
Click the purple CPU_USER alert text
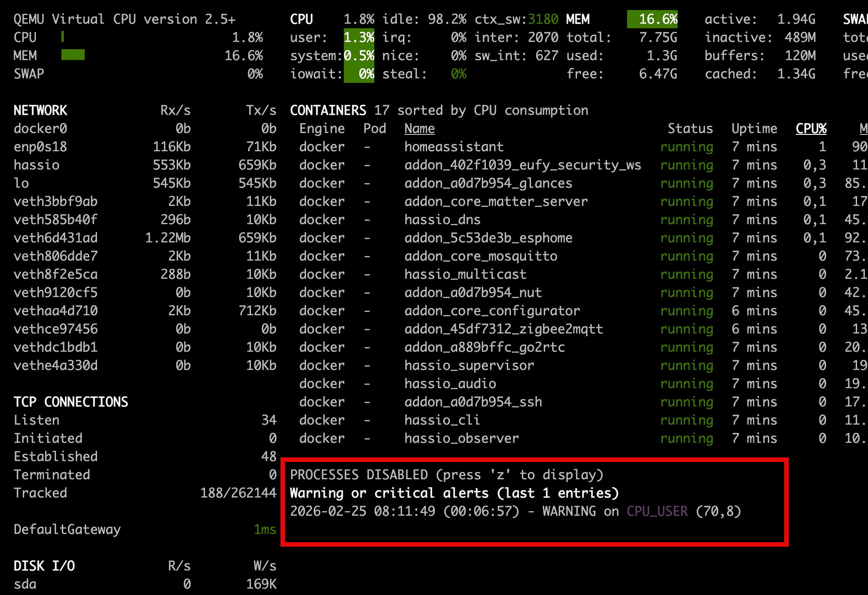click(657, 511)
